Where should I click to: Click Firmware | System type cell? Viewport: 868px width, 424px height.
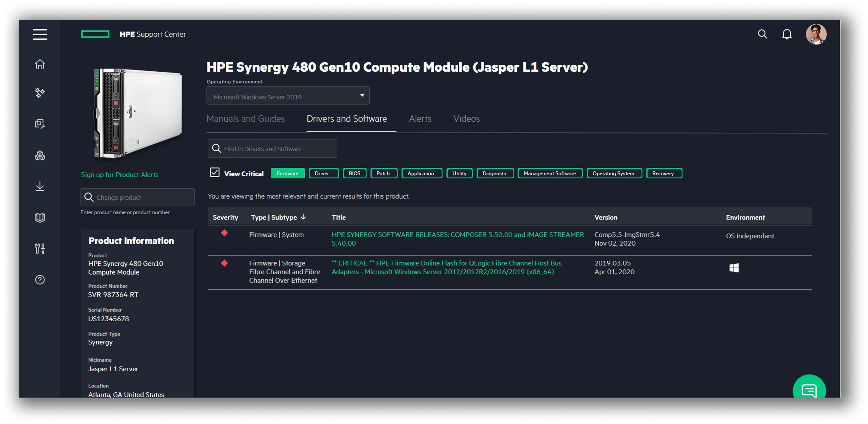pos(276,234)
